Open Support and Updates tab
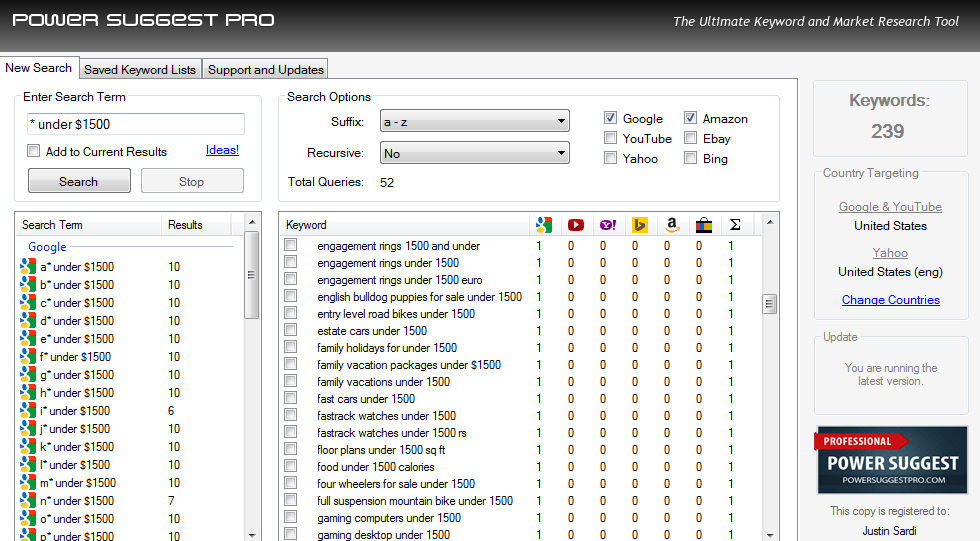The image size is (980, 541). point(266,69)
